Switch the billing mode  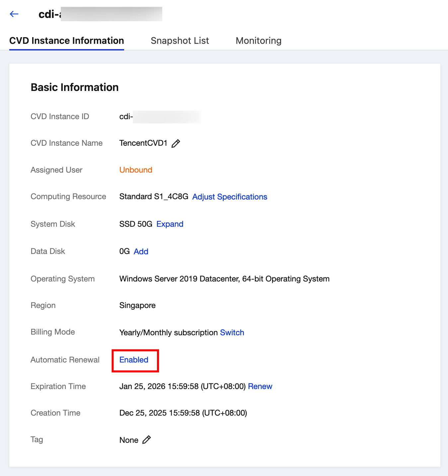coord(232,333)
